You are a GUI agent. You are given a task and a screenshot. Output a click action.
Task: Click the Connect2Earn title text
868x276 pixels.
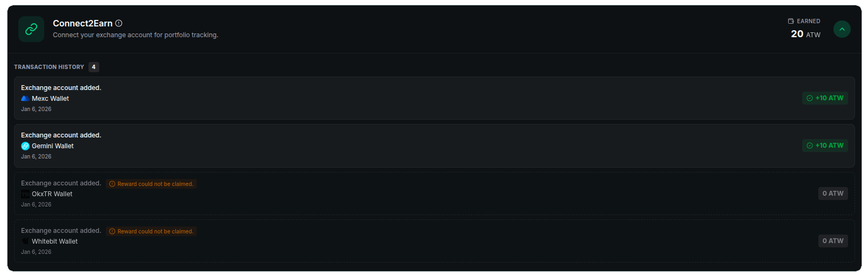[x=83, y=23]
